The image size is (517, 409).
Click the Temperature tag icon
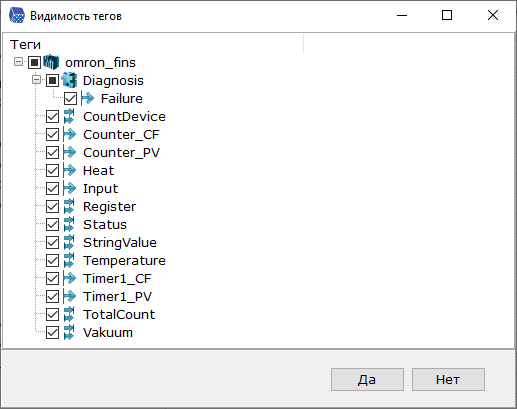pos(69,260)
